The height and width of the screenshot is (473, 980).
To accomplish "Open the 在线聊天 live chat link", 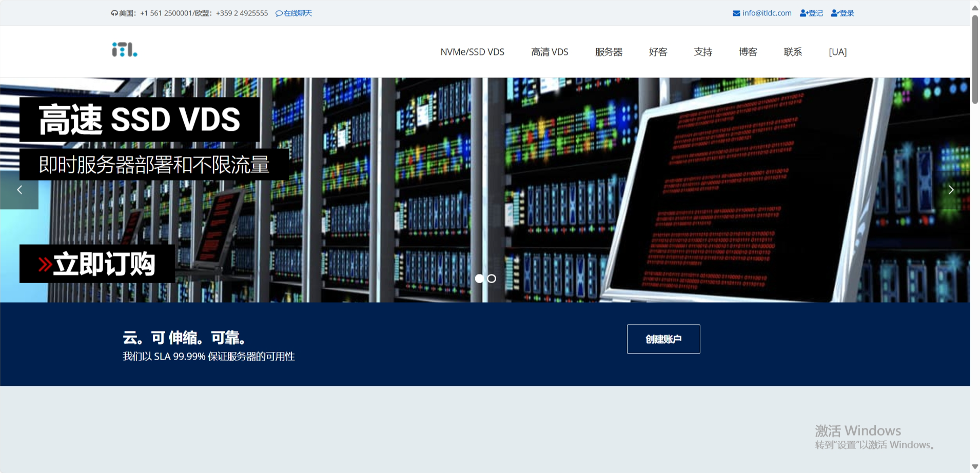I will tap(298, 13).
